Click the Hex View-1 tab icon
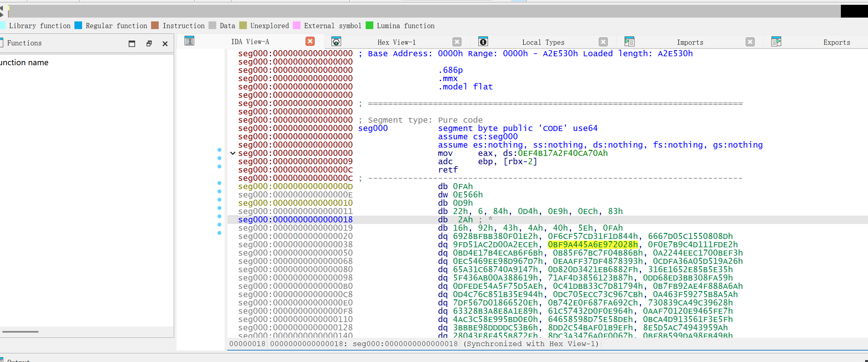This screenshot has height=362, width=868. 336,42
